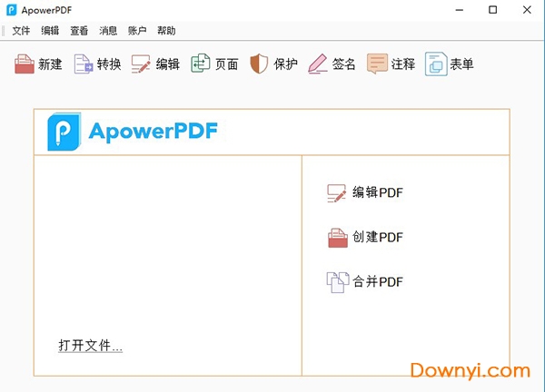545x392 pixels.
Task: Click the ApowerPDF logo in the welcome banner
Action: click(x=64, y=132)
